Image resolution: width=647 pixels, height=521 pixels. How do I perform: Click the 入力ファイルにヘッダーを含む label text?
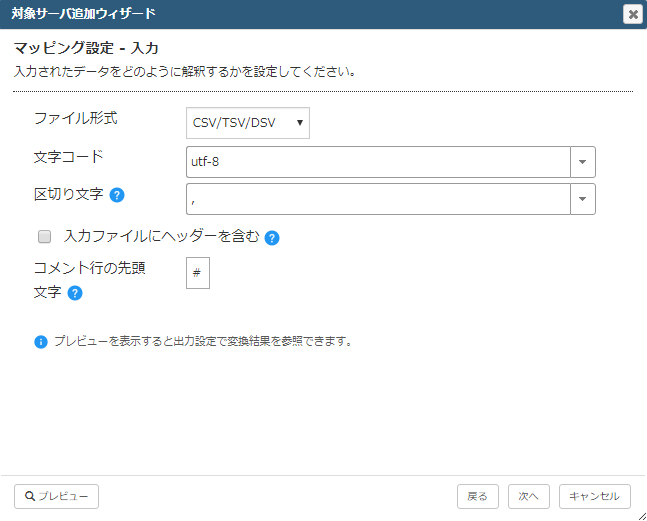click(x=161, y=236)
